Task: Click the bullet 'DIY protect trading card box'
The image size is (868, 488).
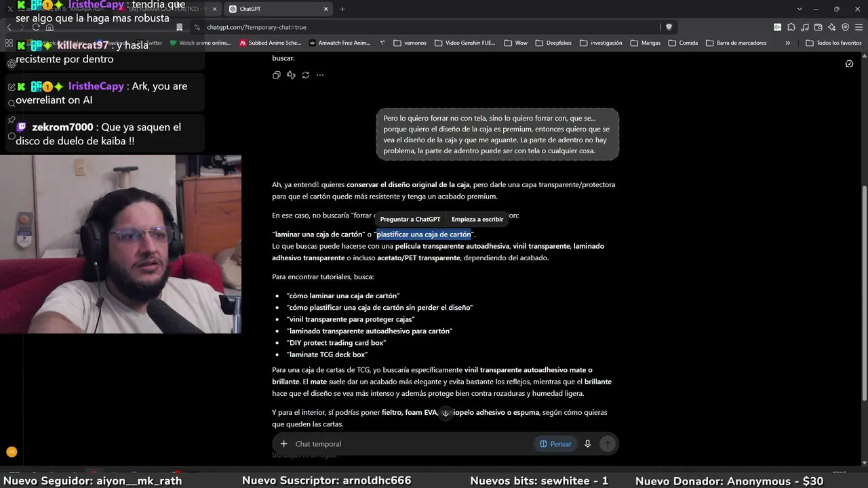Action: coord(336,343)
